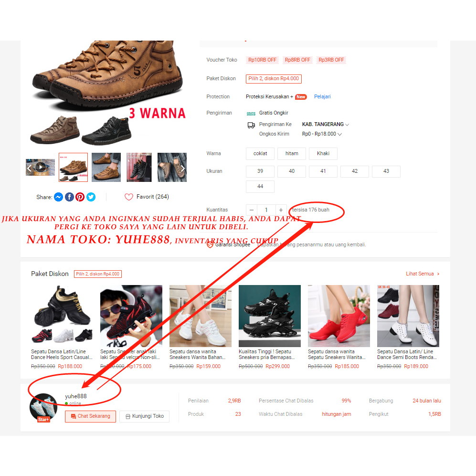
Task: Select the hitam color option
Action: 292,154
